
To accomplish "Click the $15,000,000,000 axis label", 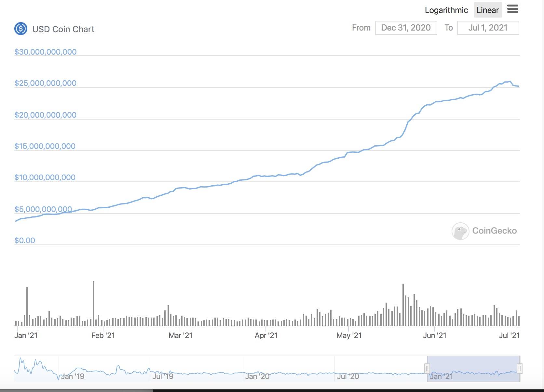I will [45, 146].
